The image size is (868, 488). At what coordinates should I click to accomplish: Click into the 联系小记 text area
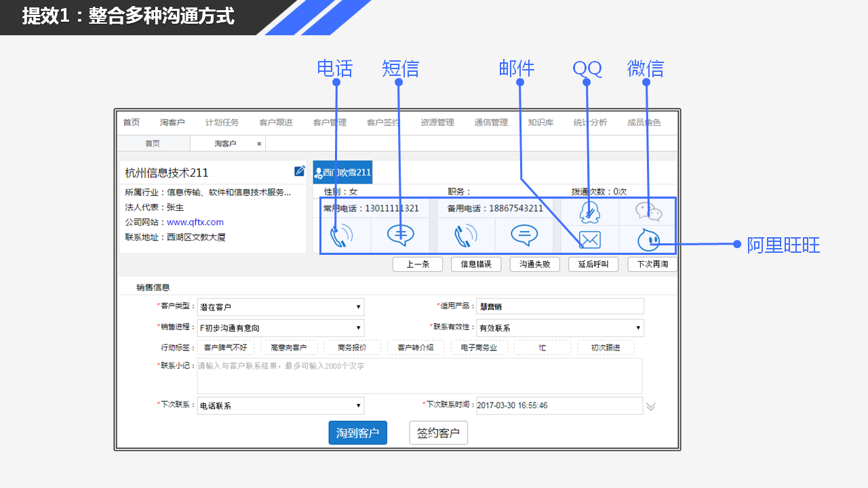coord(419,377)
